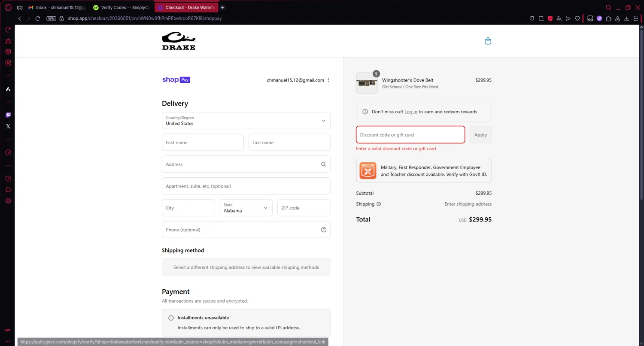The image size is (644, 346).
Task: Switch to Verify Codes SimplyCodes tab
Action: coord(121,8)
